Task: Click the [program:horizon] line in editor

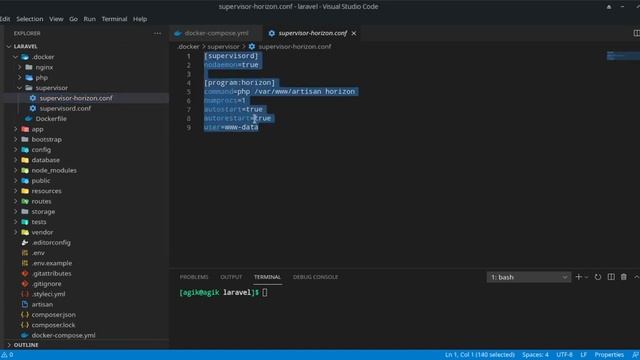Action: (x=240, y=83)
